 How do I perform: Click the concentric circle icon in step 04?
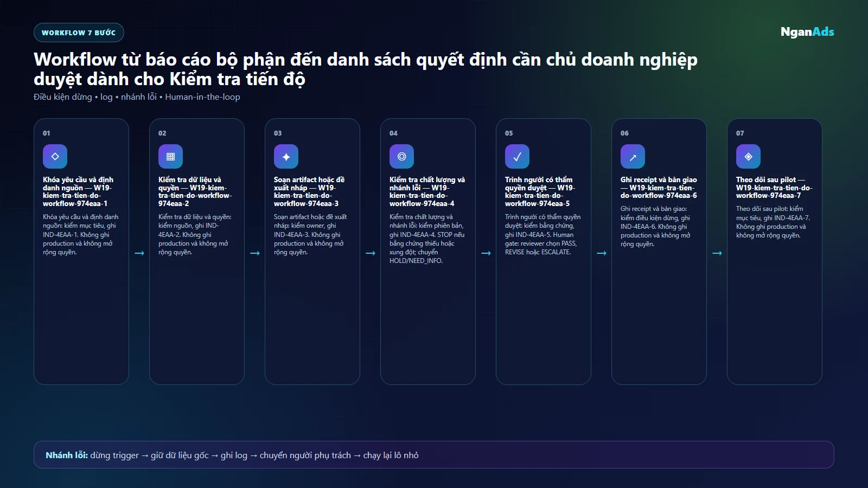coord(401,156)
